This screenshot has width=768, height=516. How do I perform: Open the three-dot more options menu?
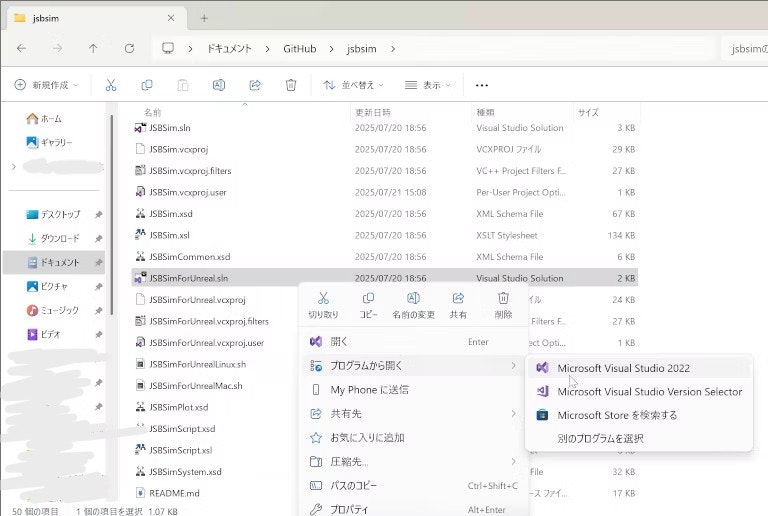click(481, 85)
